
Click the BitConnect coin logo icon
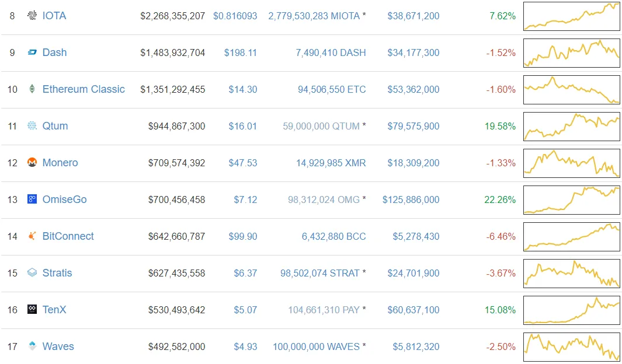(x=32, y=236)
